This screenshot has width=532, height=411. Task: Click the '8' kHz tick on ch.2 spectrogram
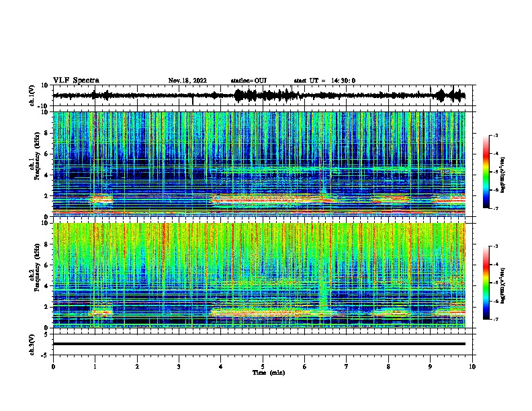pos(47,244)
